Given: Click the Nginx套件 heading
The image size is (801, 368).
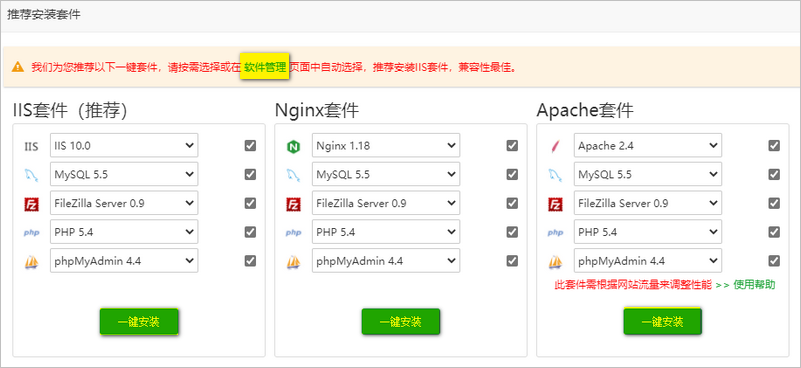Looking at the screenshot, I should pyautogui.click(x=317, y=110).
